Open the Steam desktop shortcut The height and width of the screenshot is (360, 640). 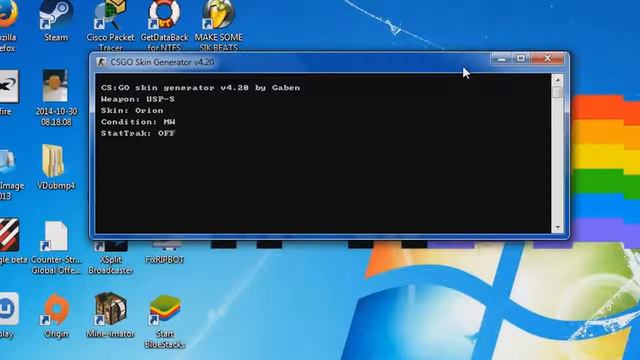point(56,20)
